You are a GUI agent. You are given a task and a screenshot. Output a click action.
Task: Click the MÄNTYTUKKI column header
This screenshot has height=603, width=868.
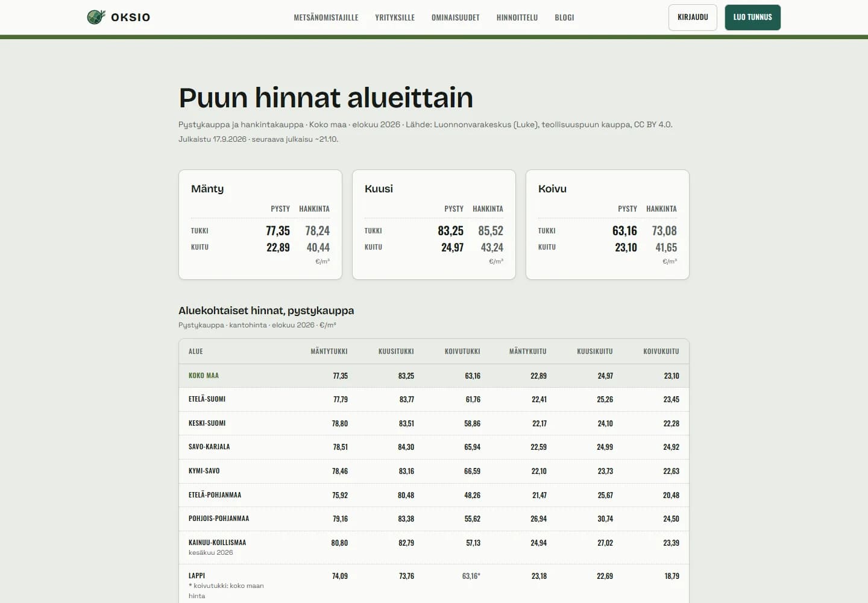click(x=329, y=352)
